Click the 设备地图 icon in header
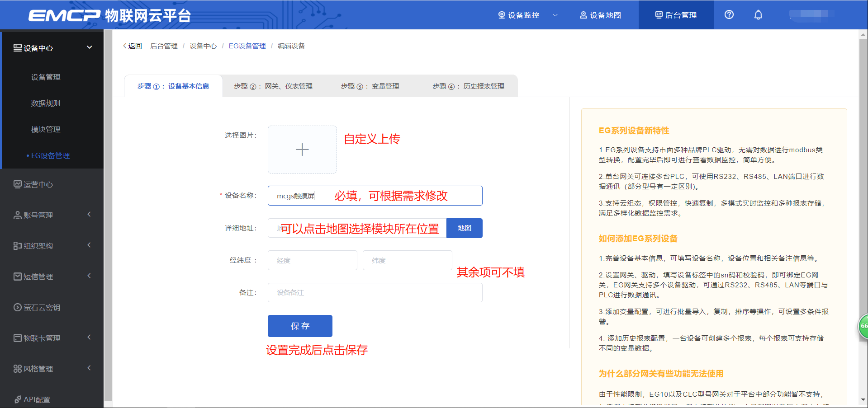This screenshot has height=408, width=868. 583,15
